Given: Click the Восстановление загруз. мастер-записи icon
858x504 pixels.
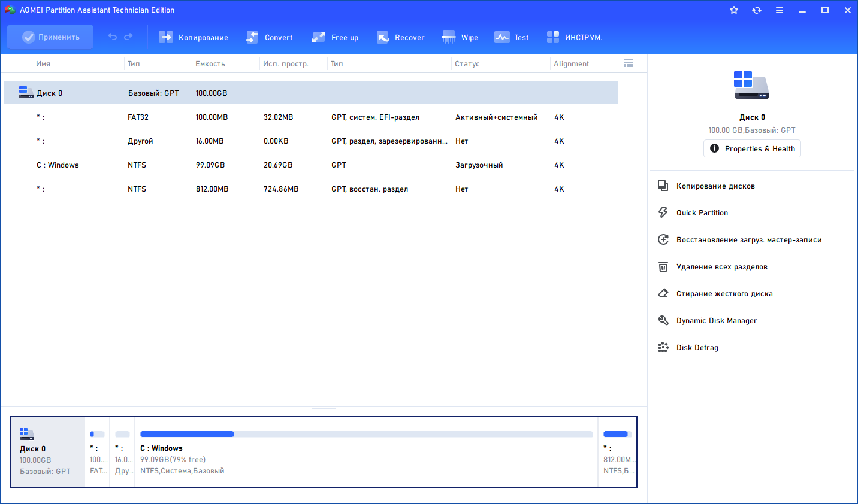Looking at the screenshot, I should coord(663,239).
